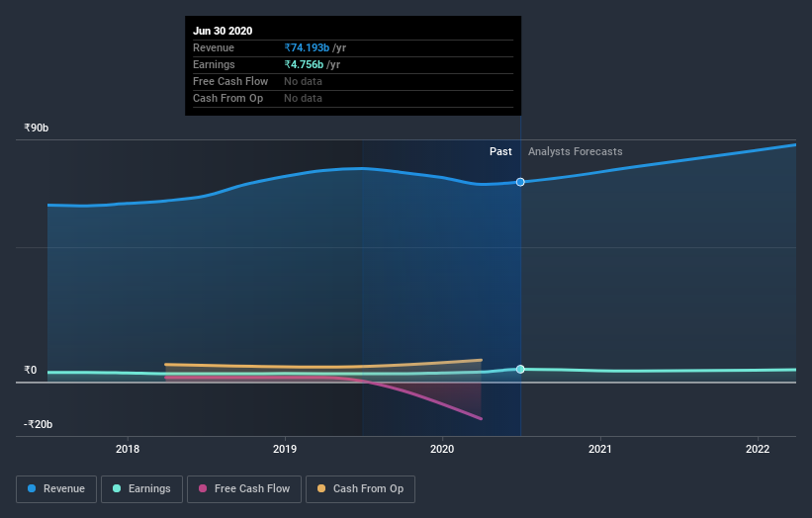Click the ₹90b y-axis label
The image size is (812, 518).
point(37,128)
